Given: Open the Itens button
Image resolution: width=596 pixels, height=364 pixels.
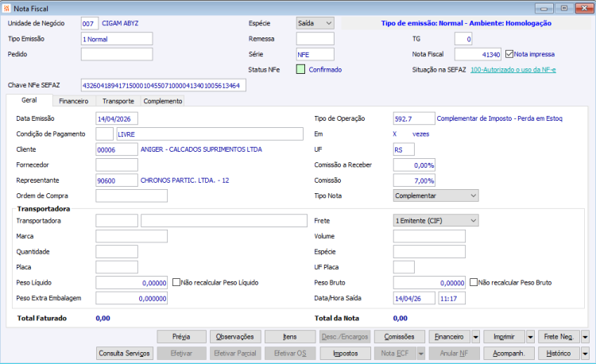Looking at the screenshot, I should [x=290, y=337].
